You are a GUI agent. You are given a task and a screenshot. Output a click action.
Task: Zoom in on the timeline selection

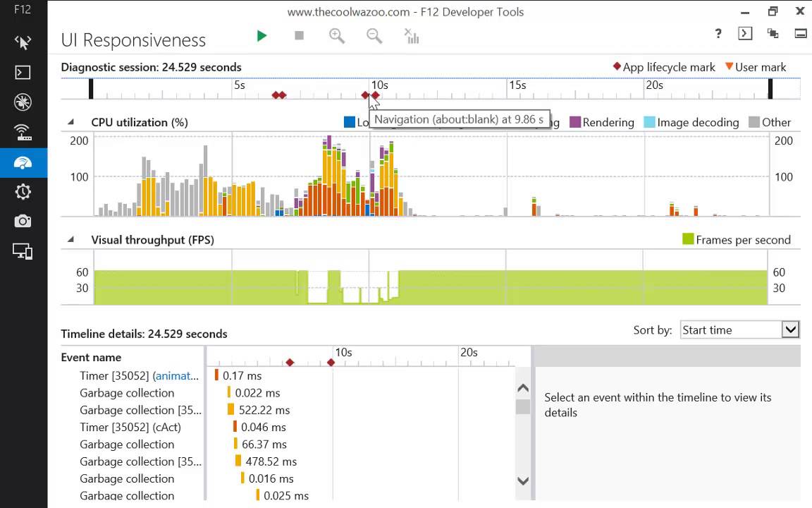pos(337,36)
